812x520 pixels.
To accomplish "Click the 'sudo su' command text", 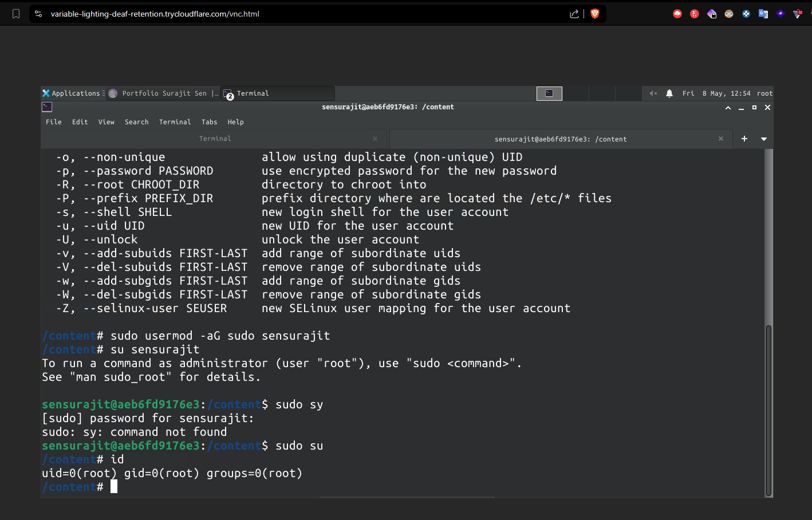I will point(299,446).
